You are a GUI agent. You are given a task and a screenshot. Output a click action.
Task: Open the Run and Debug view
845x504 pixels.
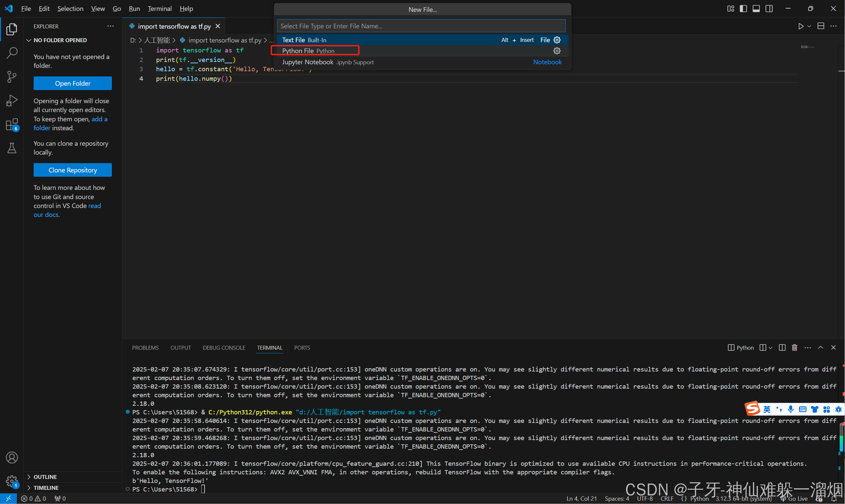point(12,101)
